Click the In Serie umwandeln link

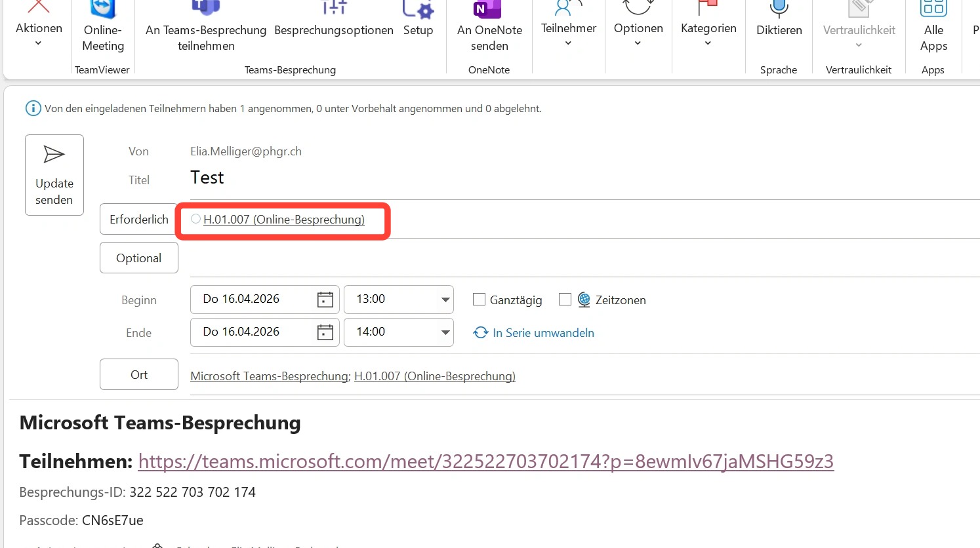tap(542, 333)
